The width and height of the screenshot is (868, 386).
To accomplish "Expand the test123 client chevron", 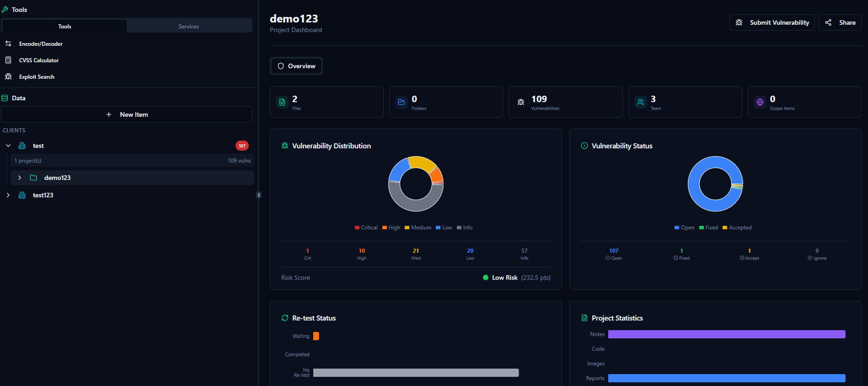I will (x=8, y=195).
